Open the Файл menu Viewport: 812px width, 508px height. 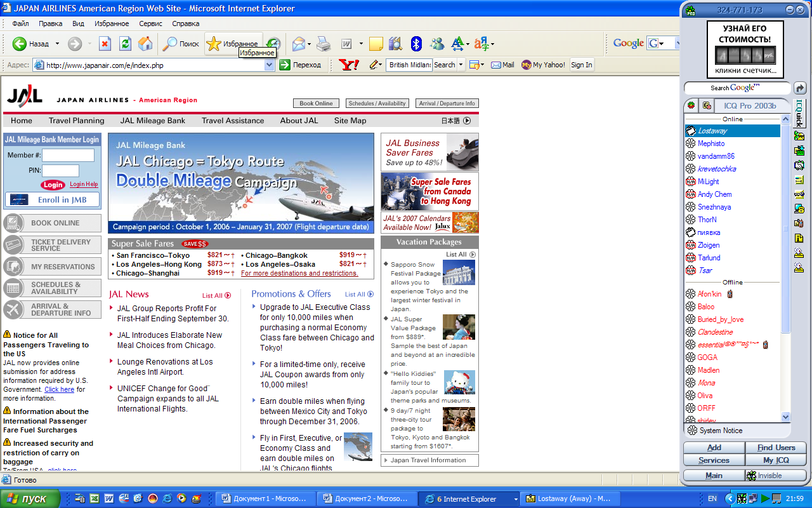coord(20,23)
